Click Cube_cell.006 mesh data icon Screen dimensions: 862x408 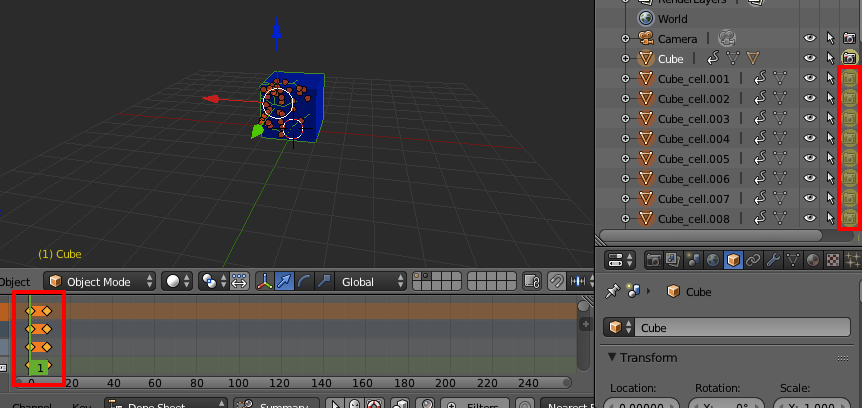[x=780, y=178]
